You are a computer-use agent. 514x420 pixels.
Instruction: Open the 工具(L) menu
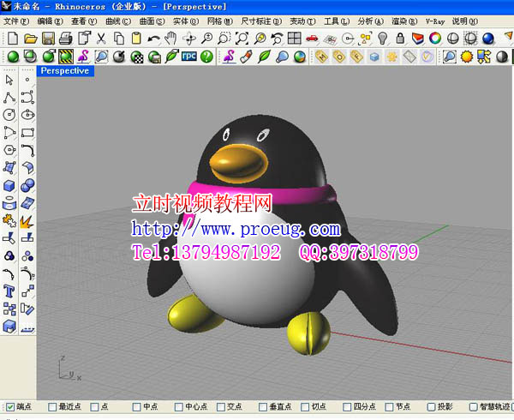pyautogui.click(x=337, y=21)
